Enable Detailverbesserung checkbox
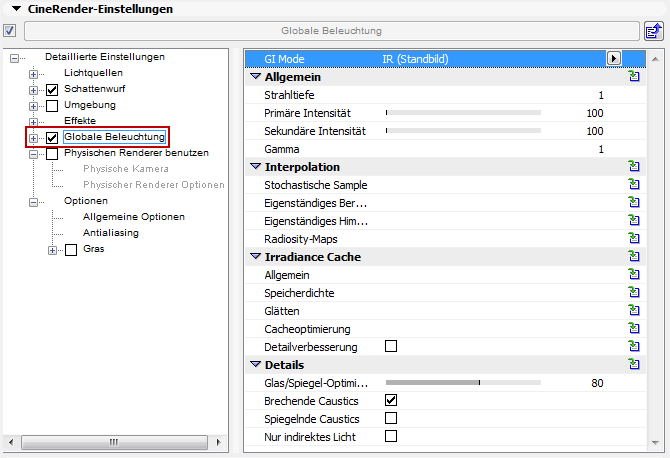 pos(391,346)
